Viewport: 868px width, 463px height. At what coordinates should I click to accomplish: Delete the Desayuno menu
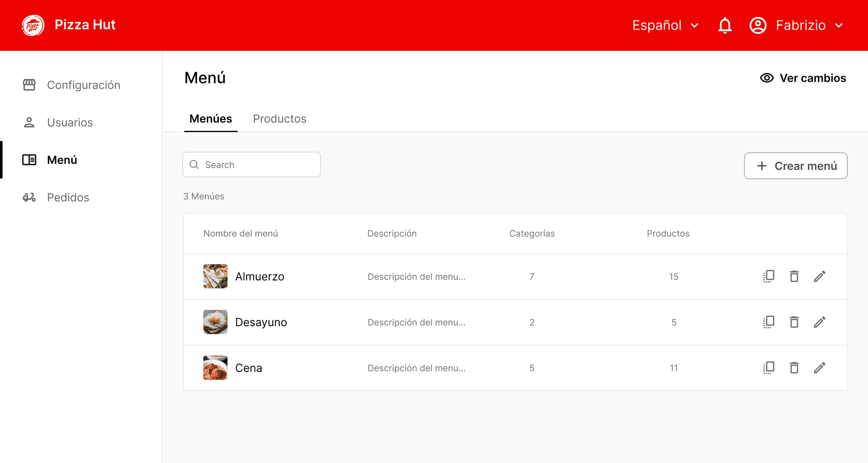pos(794,322)
